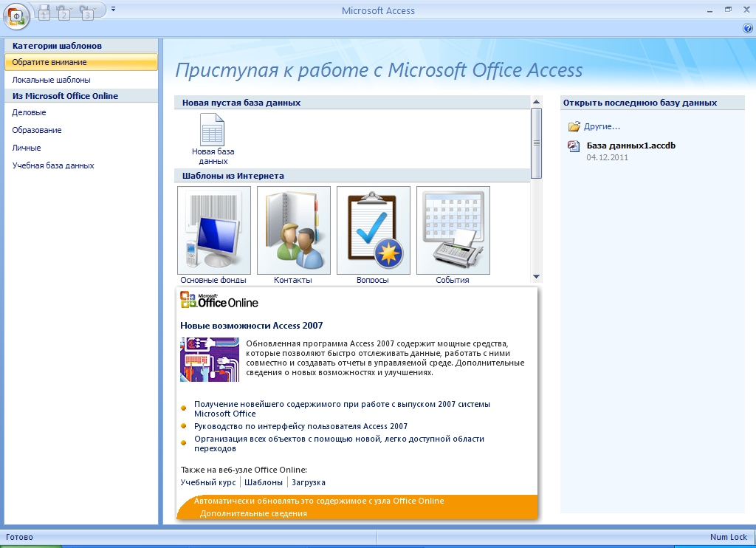
Task: Open the round Office button menu
Action: [16, 16]
